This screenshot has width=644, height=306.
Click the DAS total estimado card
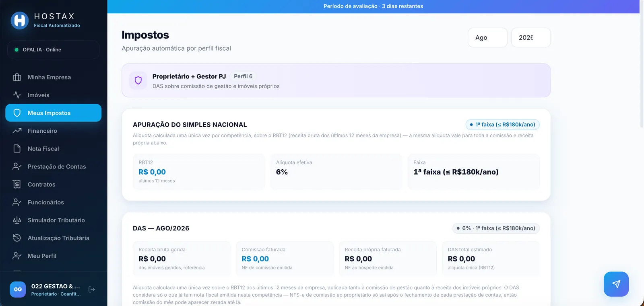pyautogui.click(x=491, y=259)
